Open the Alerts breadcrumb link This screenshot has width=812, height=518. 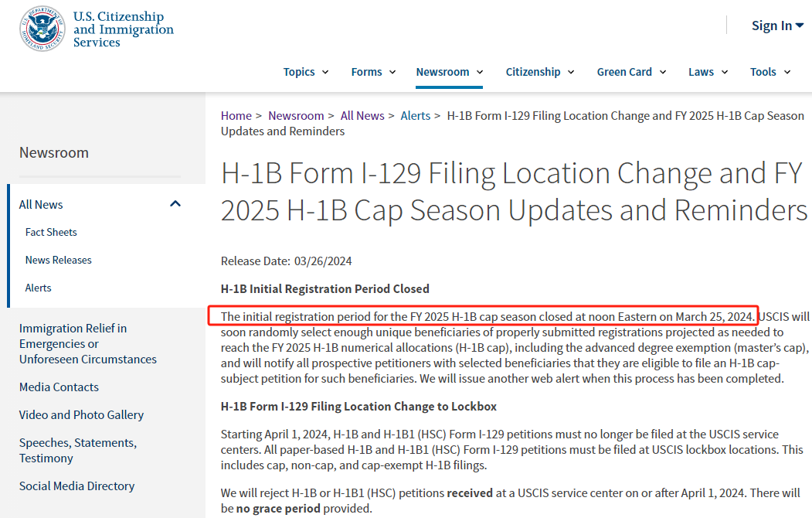coord(416,115)
